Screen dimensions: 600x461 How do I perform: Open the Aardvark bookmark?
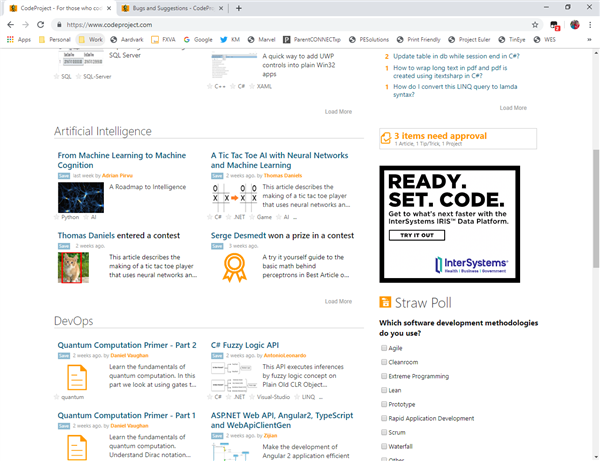tap(127, 39)
